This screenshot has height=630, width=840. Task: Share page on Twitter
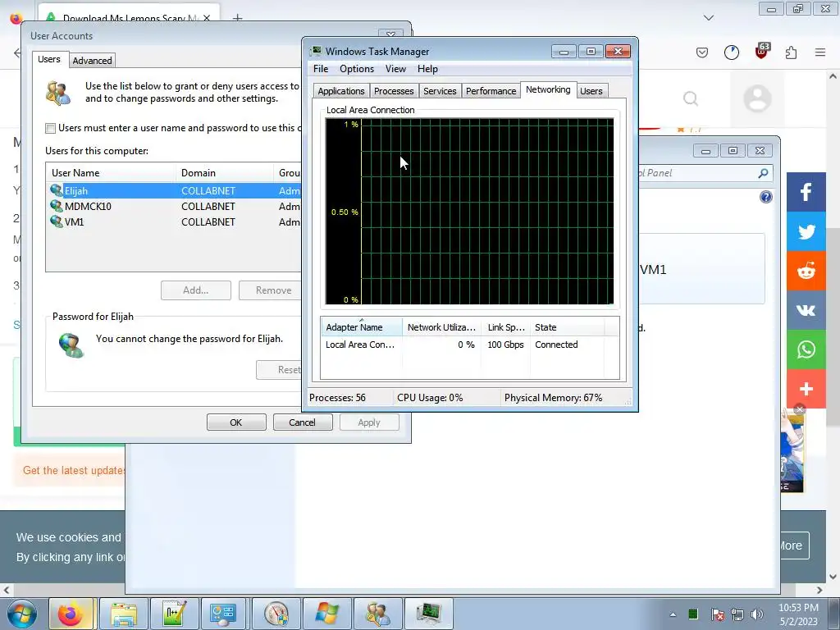pyautogui.click(x=806, y=231)
